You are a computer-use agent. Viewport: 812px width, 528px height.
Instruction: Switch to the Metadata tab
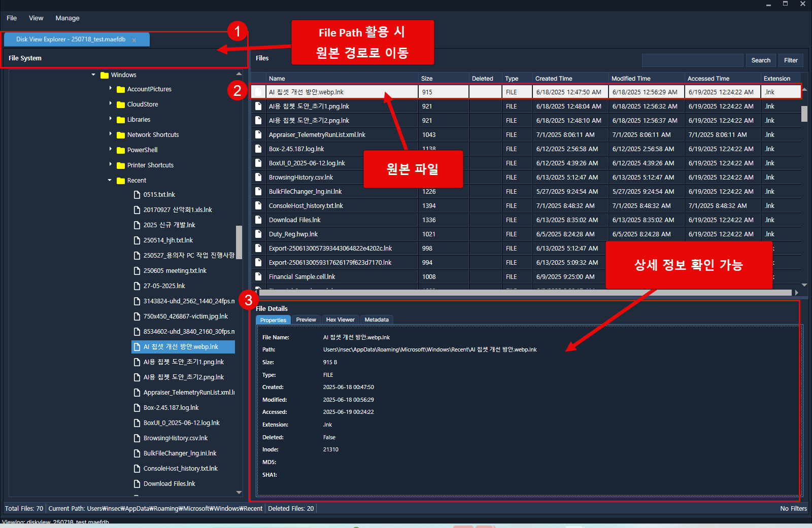[376, 320]
